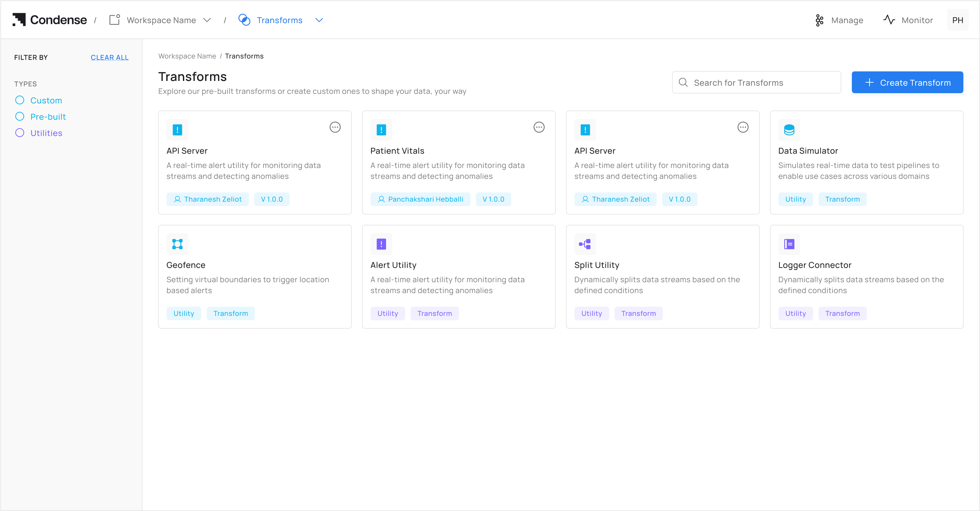Click the Manage settings icon

[819, 20]
